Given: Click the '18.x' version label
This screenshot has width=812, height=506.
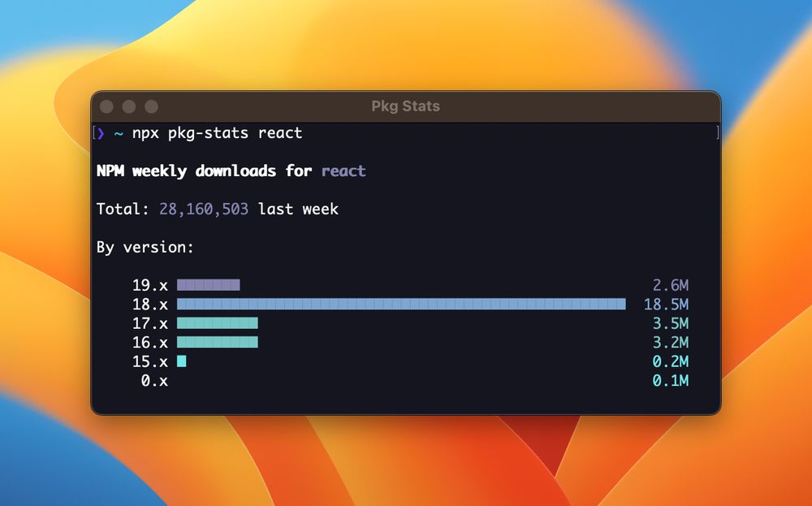Looking at the screenshot, I should tap(149, 305).
